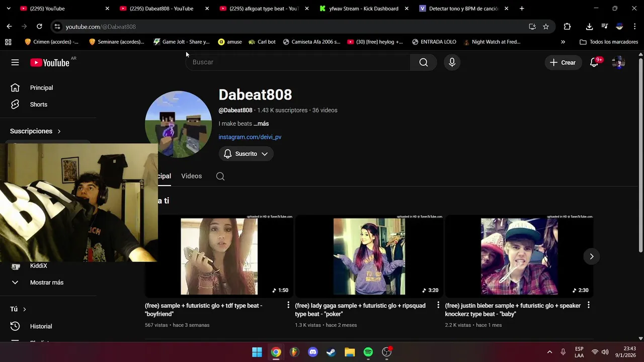The width and height of the screenshot is (644, 362).
Task: Show more bookmarks with the double chevron
Action: tap(563, 42)
